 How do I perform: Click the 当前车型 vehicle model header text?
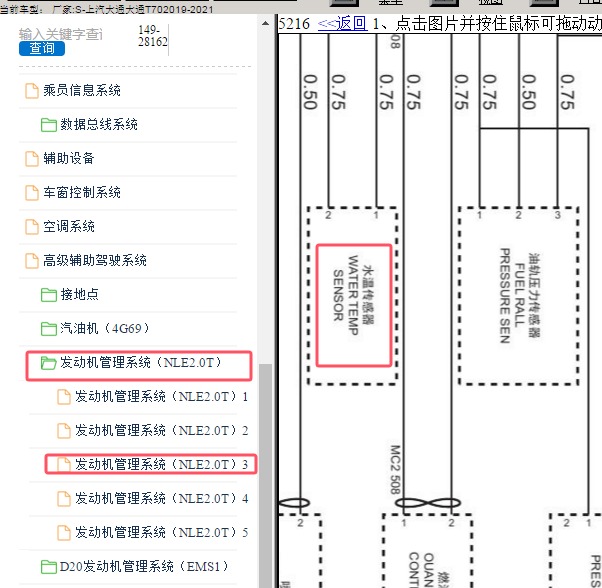pos(106,9)
